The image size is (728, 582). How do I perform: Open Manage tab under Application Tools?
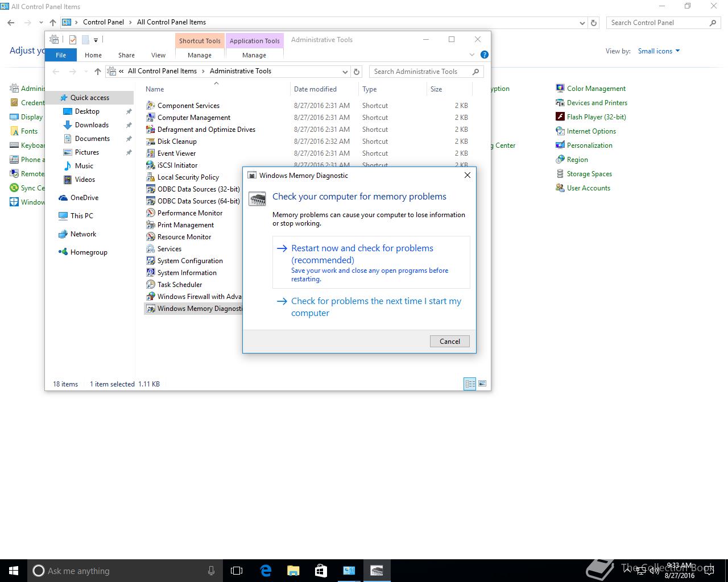pyautogui.click(x=254, y=55)
